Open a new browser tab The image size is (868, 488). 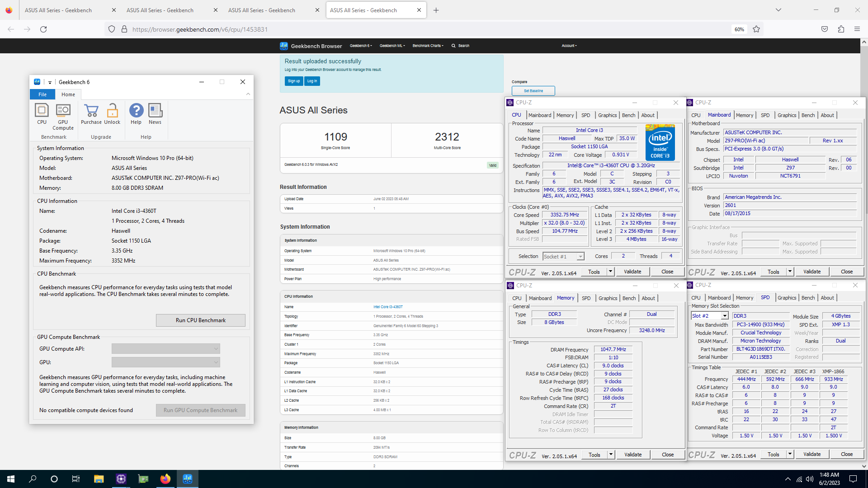pyautogui.click(x=436, y=10)
